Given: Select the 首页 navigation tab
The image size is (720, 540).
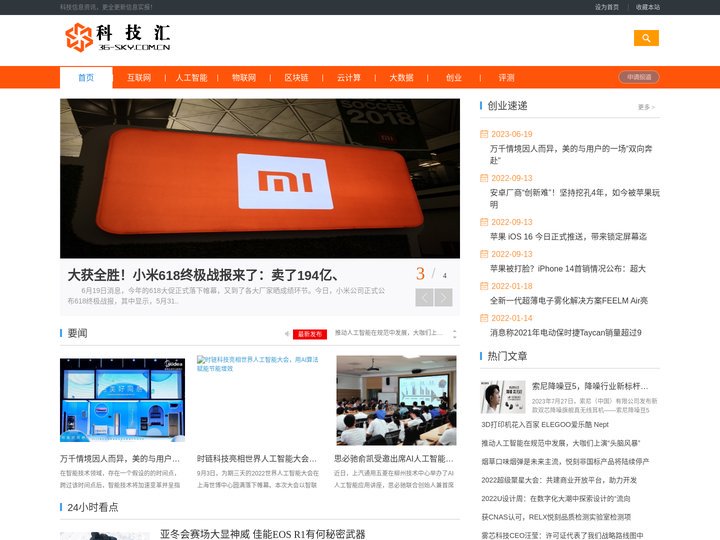Looking at the screenshot, I should [86, 78].
